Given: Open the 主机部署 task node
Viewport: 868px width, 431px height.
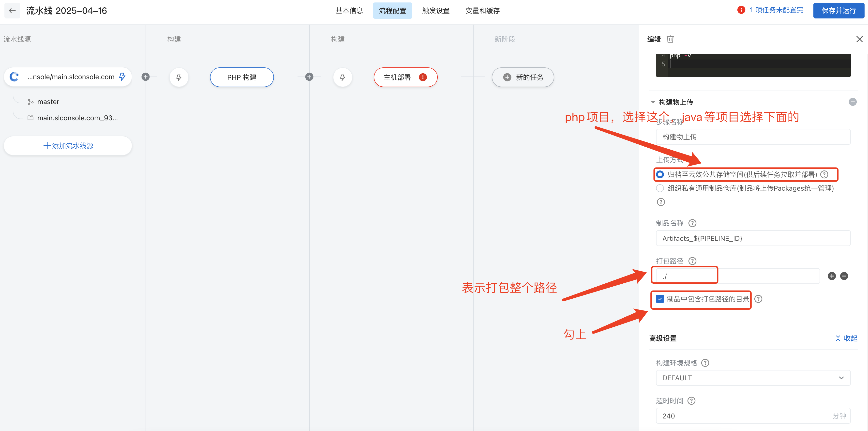Looking at the screenshot, I should pyautogui.click(x=405, y=77).
